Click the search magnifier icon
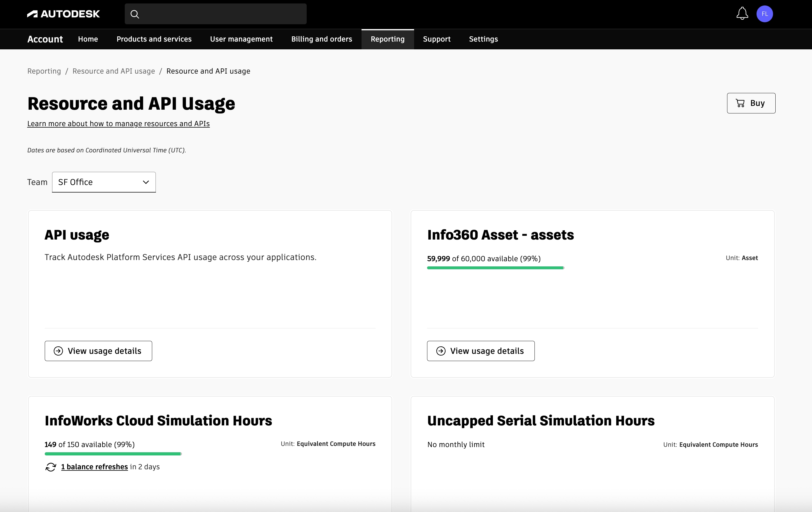 click(135, 14)
